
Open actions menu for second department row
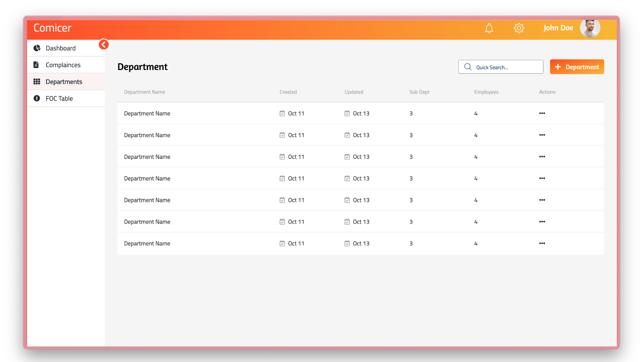pyautogui.click(x=542, y=135)
